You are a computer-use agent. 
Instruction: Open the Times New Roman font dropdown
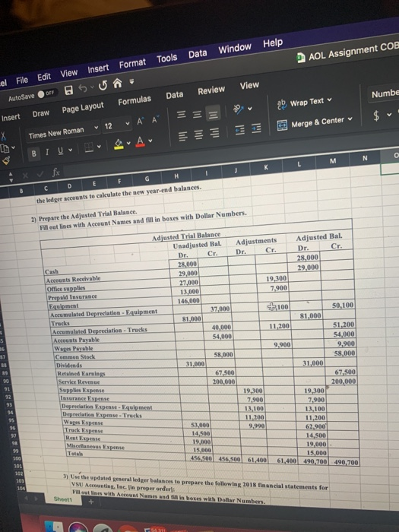tap(96, 128)
